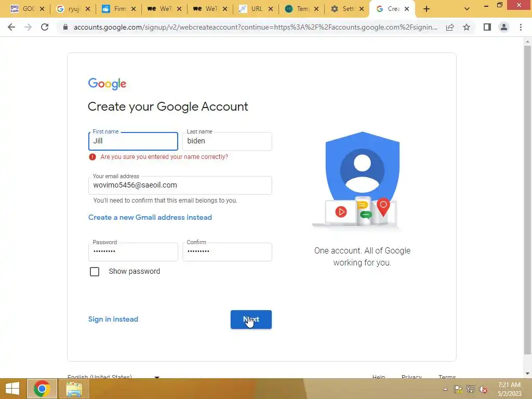Open a new browser tab
This screenshot has width=532, height=399.
(x=427, y=9)
